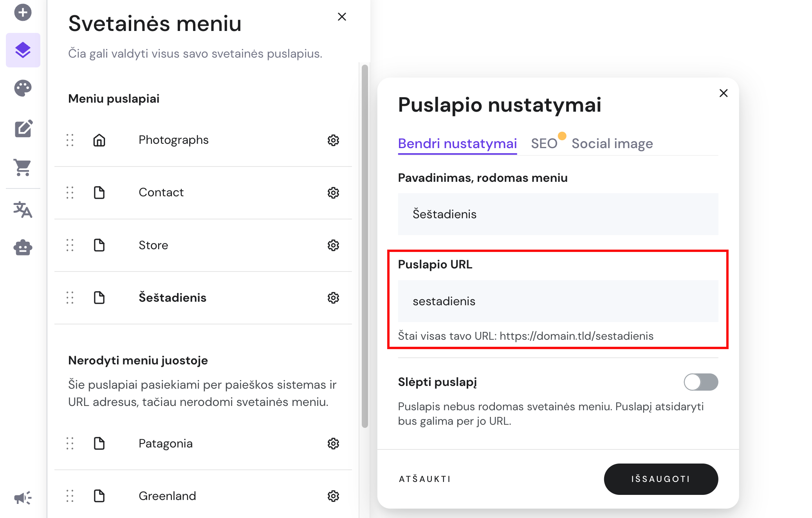Open the AI assistant icon in sidebar

23,247
